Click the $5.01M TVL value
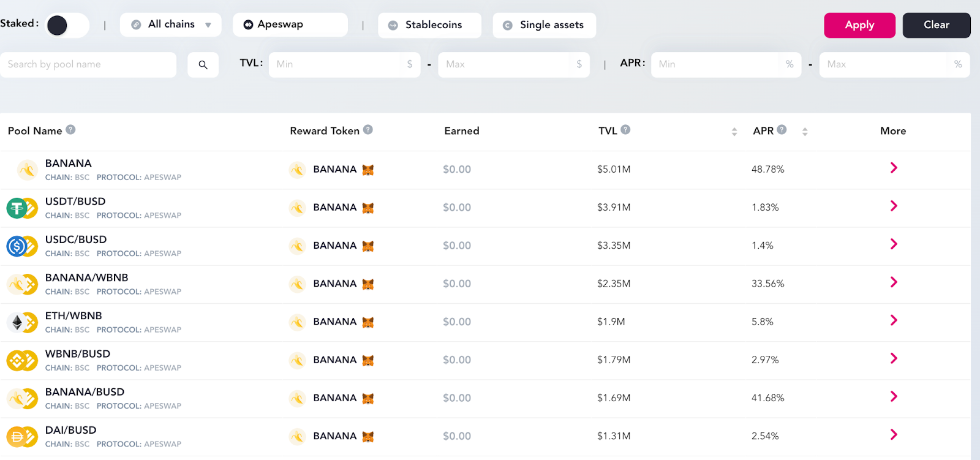The width and height of the screenshot is (980, 460). coord(614,169)
